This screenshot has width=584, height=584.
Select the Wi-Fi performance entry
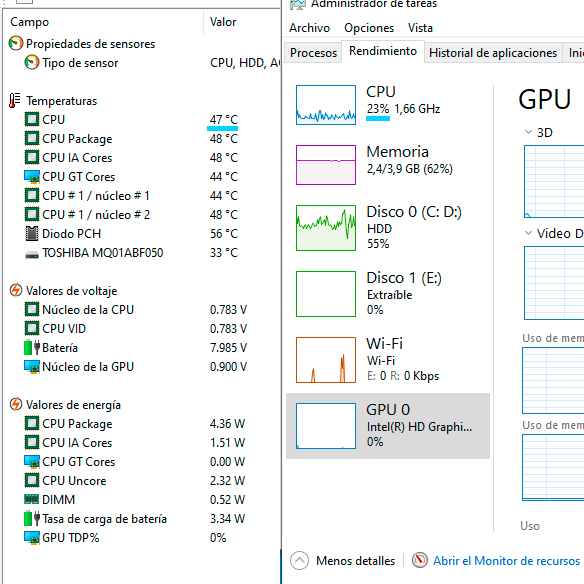[x=388, y=360]
